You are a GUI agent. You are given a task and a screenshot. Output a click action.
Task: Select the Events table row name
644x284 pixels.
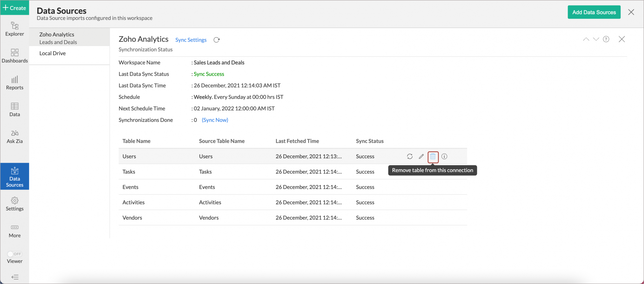tap(130, 187)
